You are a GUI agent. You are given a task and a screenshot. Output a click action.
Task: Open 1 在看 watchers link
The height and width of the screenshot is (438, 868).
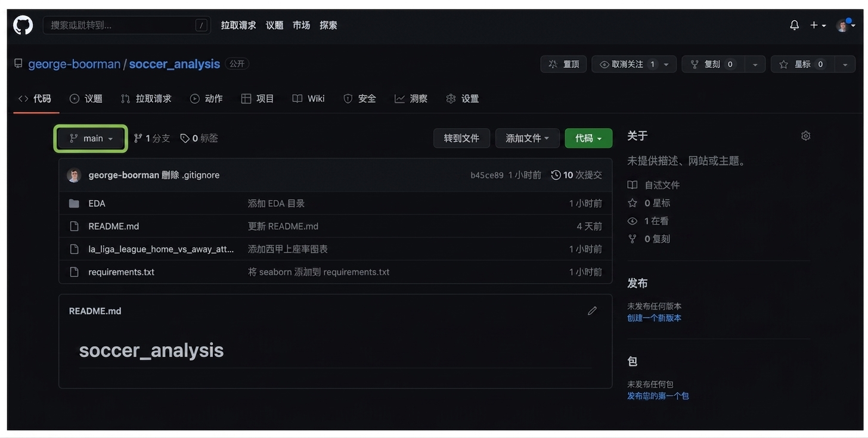click(648, 221)
